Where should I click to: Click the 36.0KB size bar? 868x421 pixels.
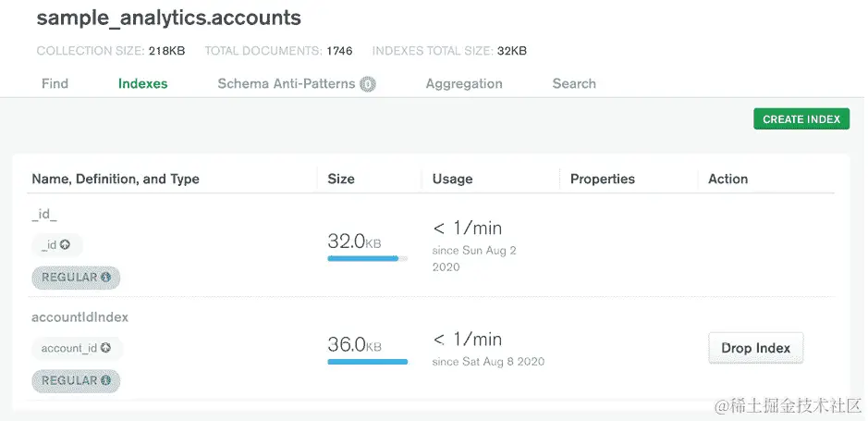click(x=367, y=362)
